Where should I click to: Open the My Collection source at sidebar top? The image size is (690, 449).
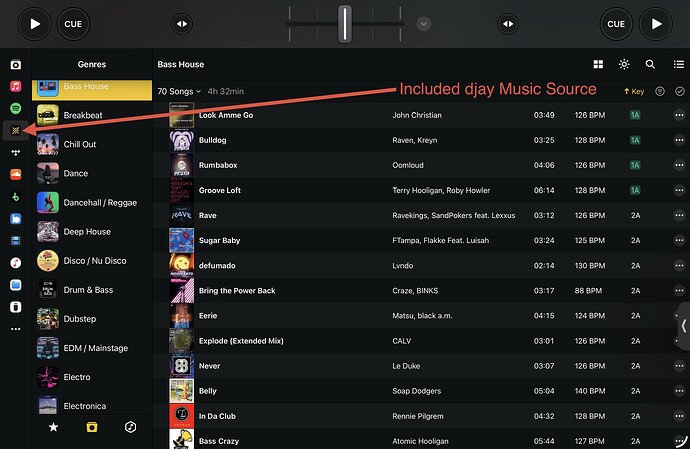pos(15,65)
